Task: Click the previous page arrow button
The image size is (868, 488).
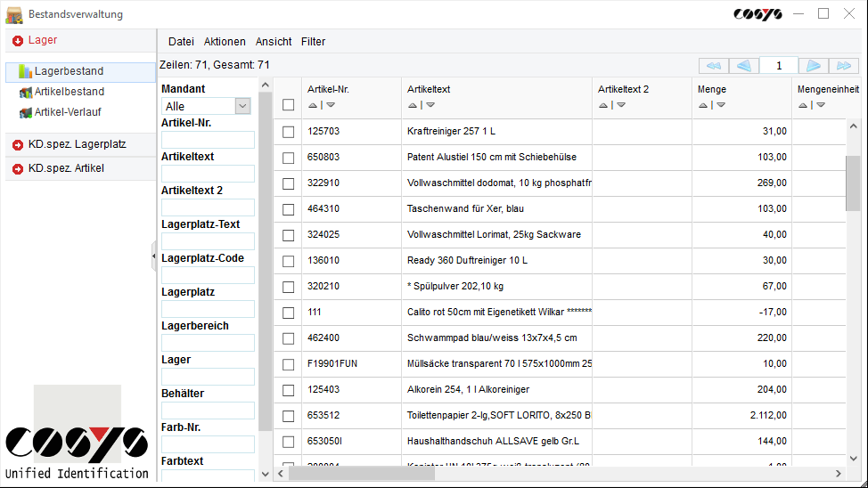Action: point(744,66)
